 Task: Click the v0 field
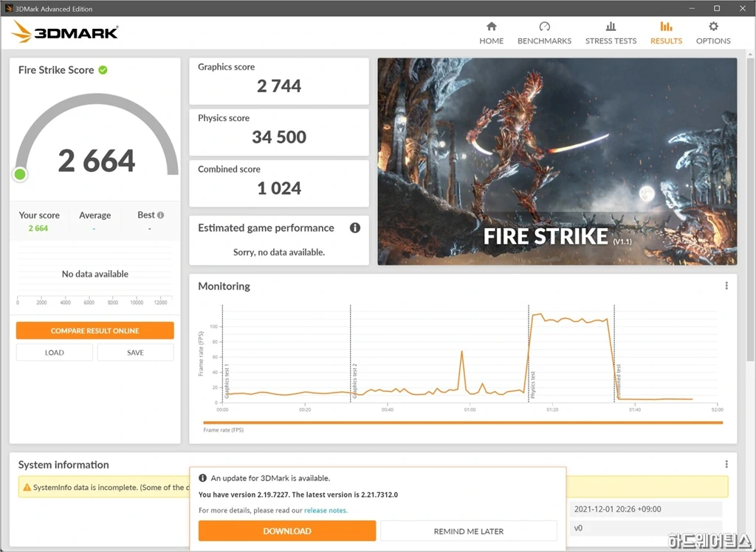click(646, 528)
